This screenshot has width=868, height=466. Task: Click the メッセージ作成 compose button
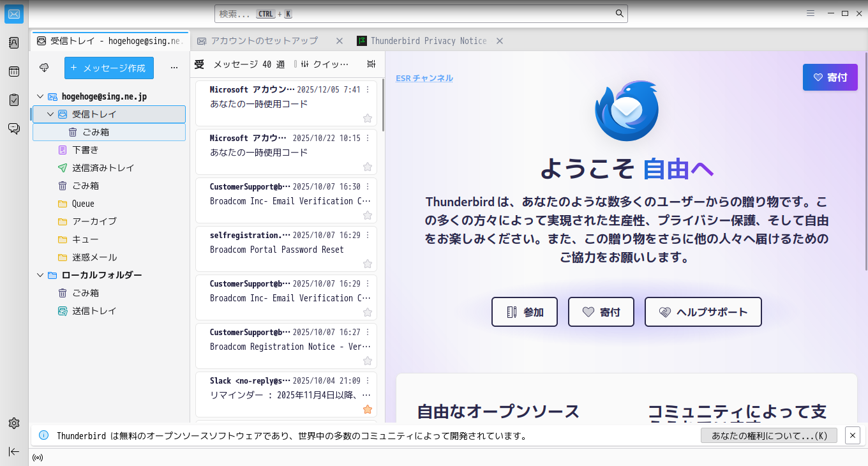click(x=109, y=68)
